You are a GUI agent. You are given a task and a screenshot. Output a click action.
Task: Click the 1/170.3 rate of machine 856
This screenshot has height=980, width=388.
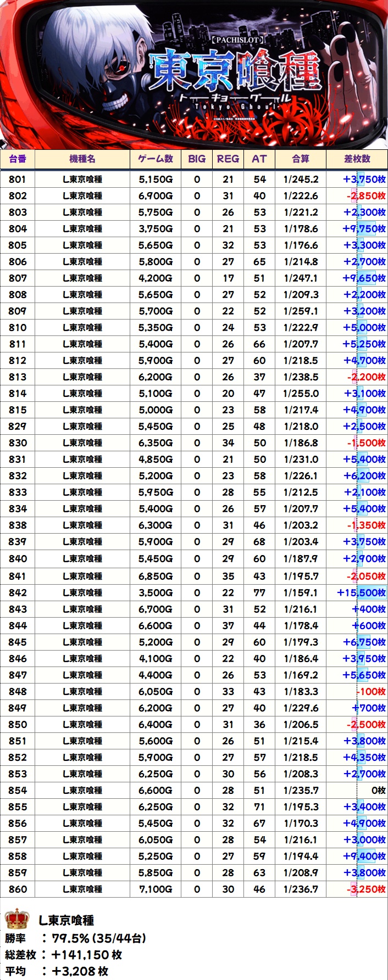(301, 823)
